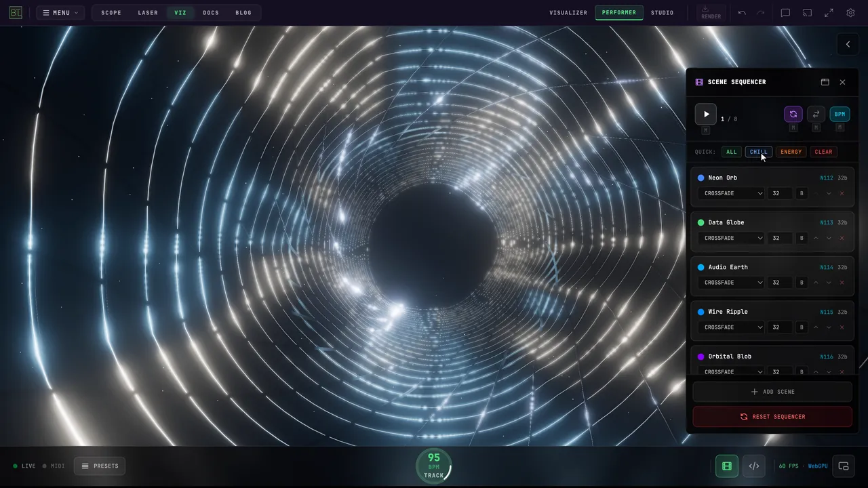868x488 pixels.
Task: Open the Blog tab
Action: click(x=243, y=13)
